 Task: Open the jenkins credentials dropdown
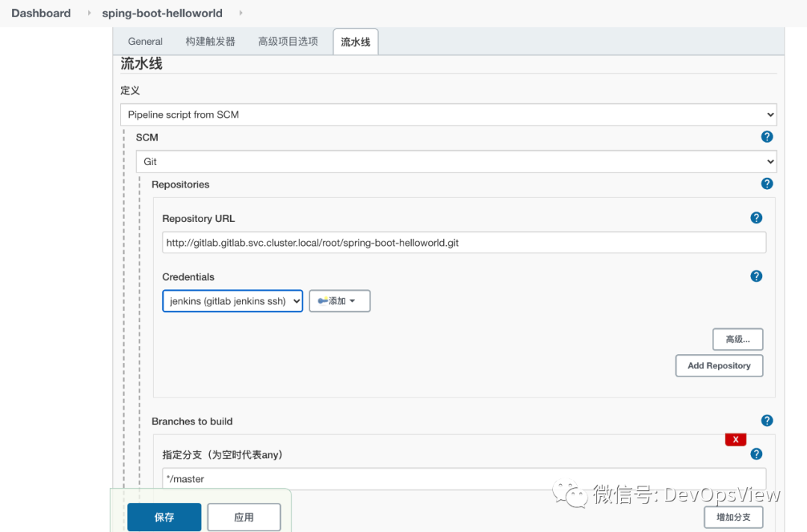232,301
